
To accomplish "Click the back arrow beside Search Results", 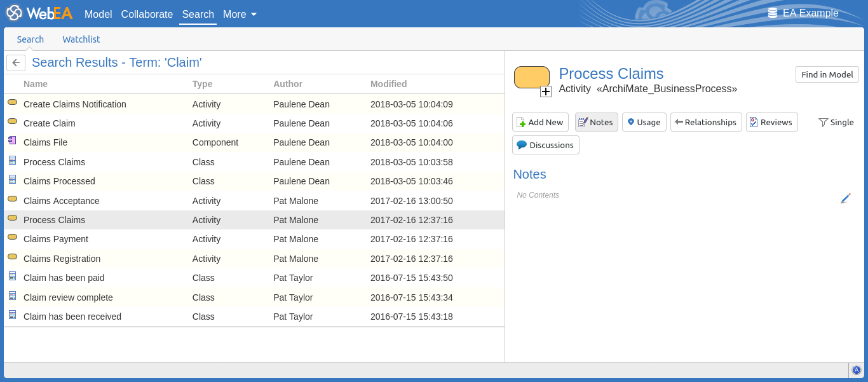I will [x=16, y=63].
